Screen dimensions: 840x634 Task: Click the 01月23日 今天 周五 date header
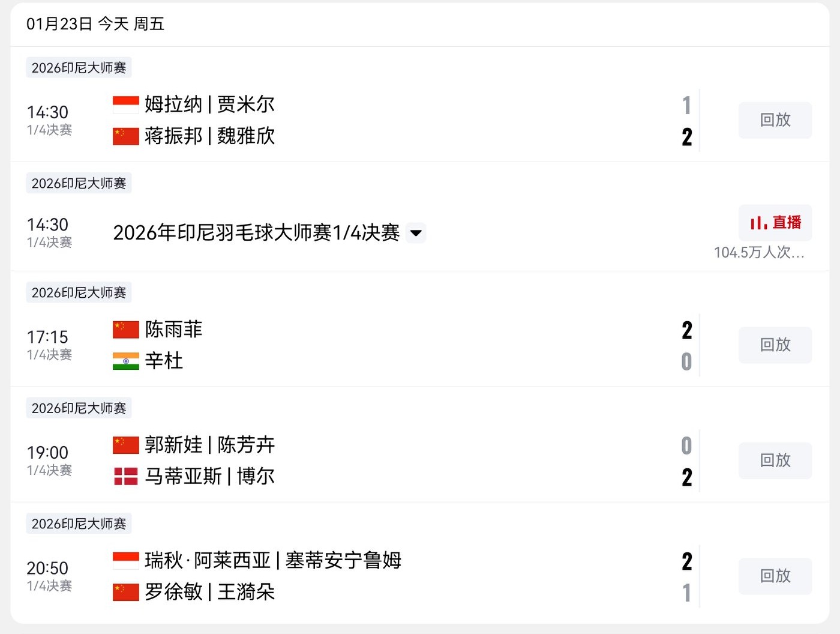click(x=95, y=24)
